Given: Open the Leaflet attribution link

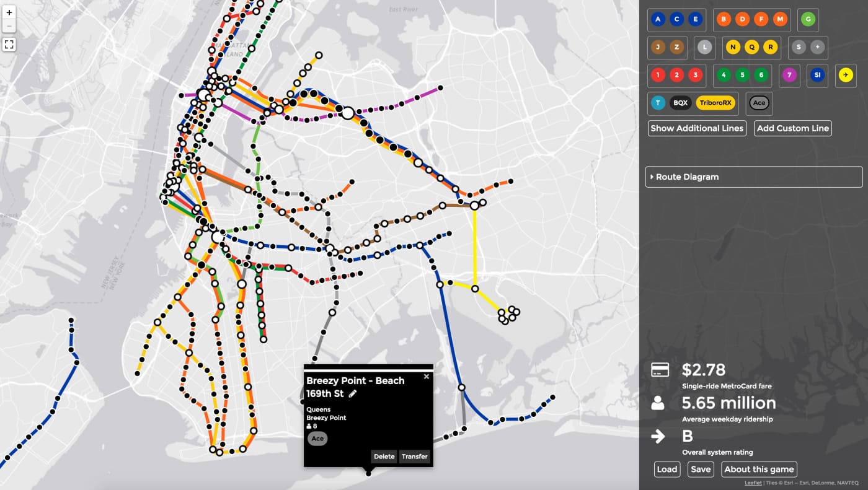Looking at the screenshot, I should tap(752, 483).
